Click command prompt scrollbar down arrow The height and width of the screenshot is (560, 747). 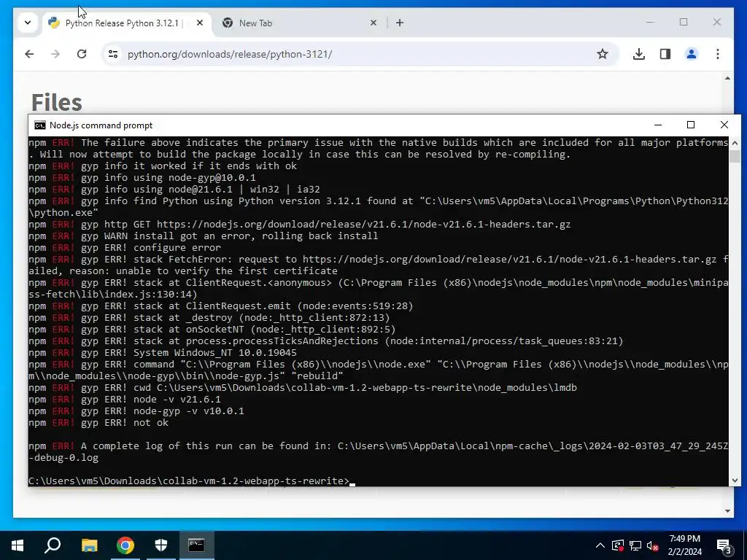[x=735, y=481]
